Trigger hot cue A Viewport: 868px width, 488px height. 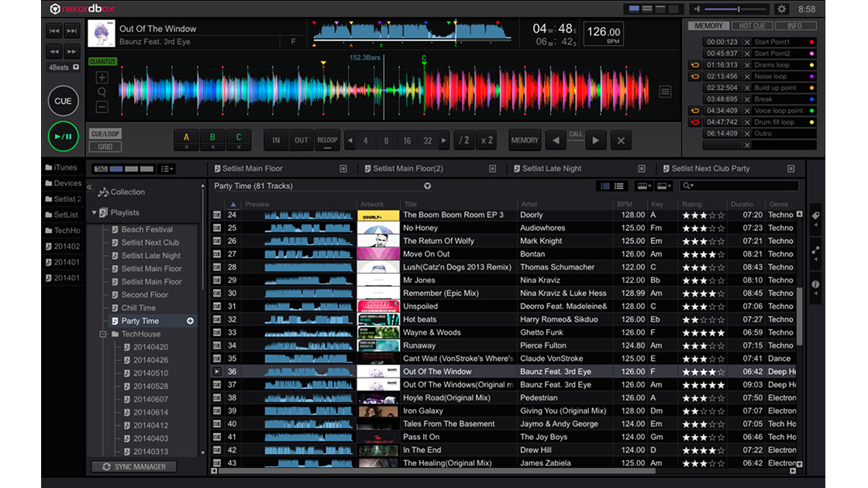[x=187, y=137]
